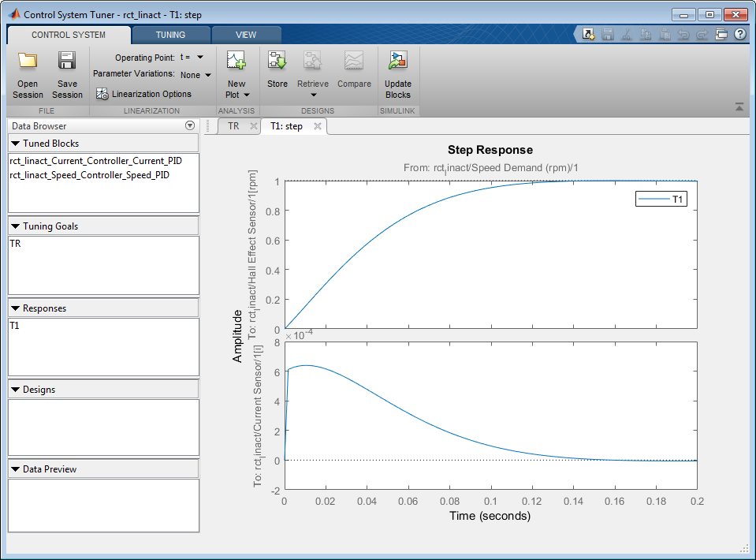Open the New Plot dropdown
Image resolution: width=756 pixels, height=560 pixels.
pos(236,88)
